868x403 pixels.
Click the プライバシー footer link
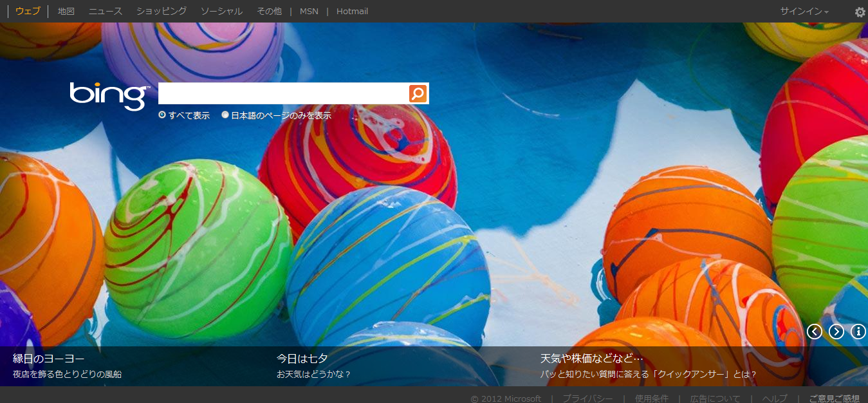pos(587,398)
